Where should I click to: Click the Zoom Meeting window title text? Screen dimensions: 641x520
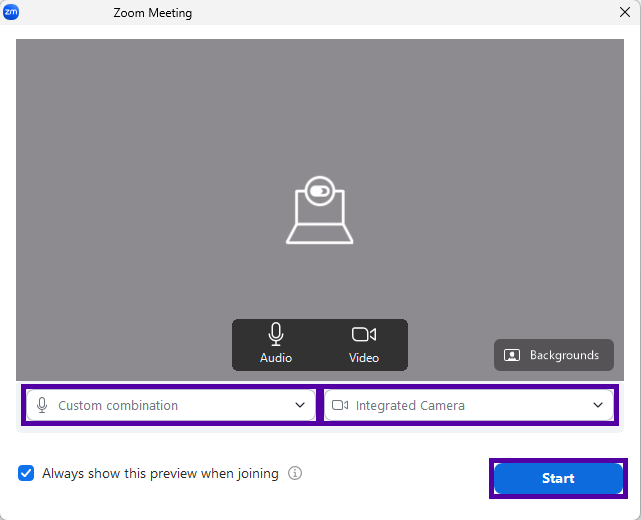click(151, 13)
